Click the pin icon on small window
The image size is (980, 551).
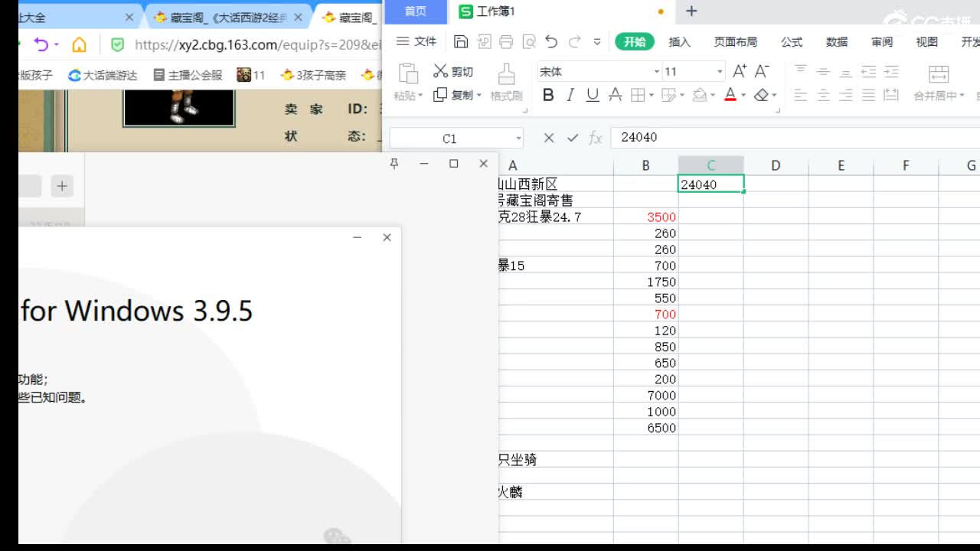point(394,164)
